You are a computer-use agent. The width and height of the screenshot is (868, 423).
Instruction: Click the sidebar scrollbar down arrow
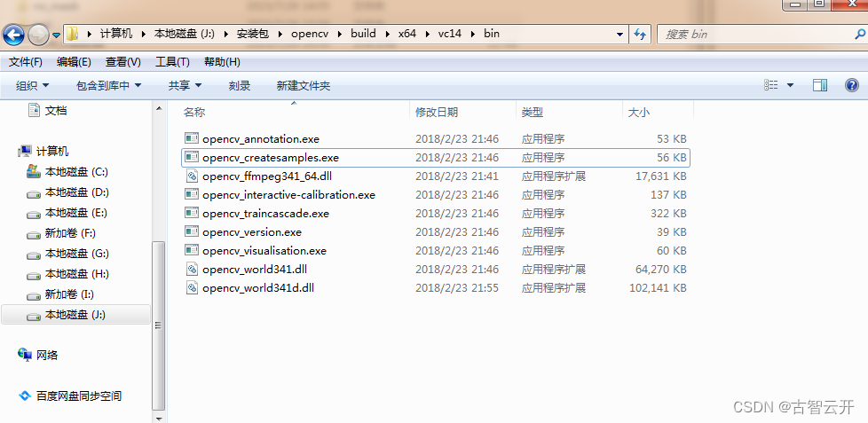coord(158,418)
